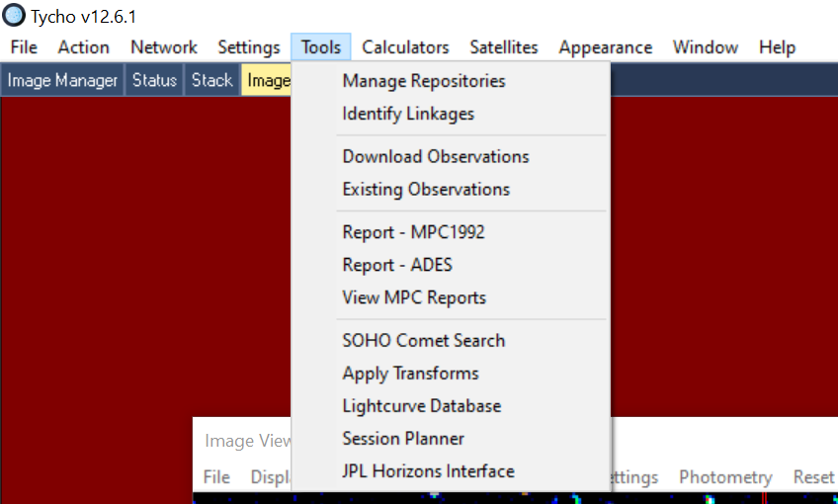Select Apply Transforms menu item
The width and height of the screenshot is (838, 504).
[x=410, y=373]
